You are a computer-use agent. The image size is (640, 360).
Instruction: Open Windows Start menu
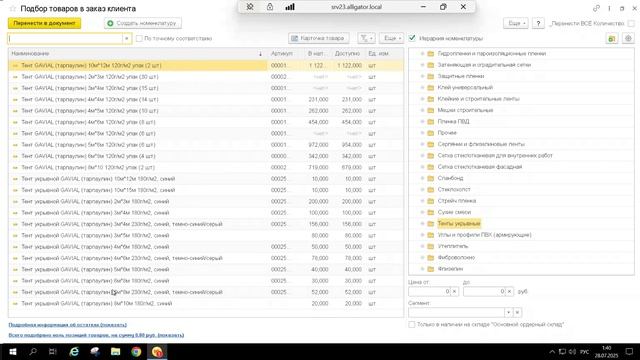pos(12,352)
